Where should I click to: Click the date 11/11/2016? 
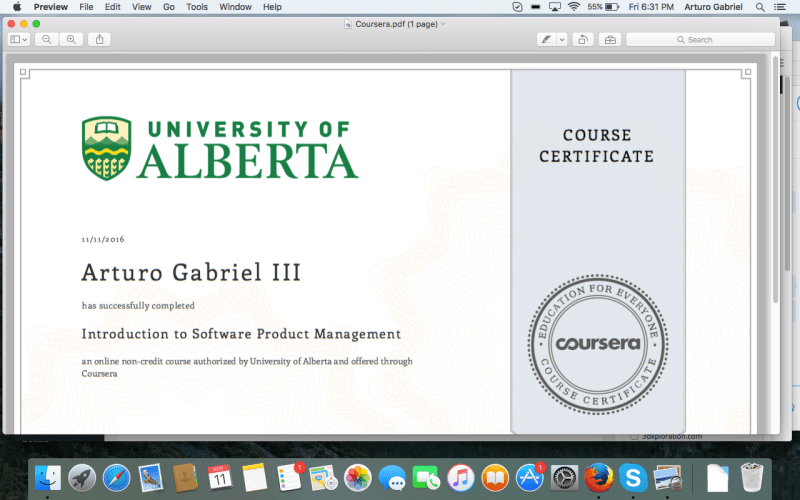(103, 239)
